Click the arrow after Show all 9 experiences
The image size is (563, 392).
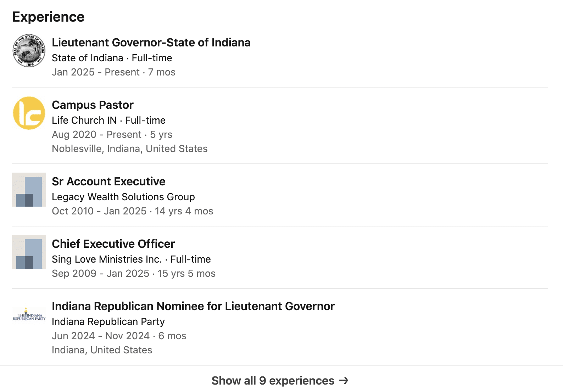pos(343,380)
